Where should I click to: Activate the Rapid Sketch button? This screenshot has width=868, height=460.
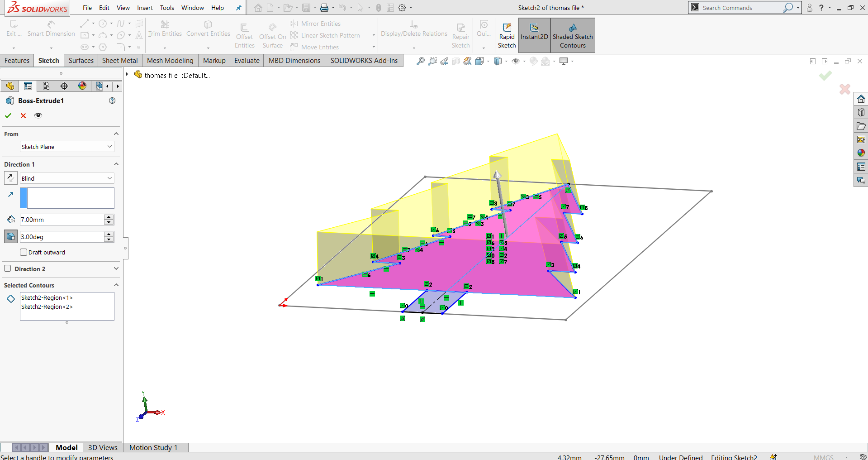[507, 35]
